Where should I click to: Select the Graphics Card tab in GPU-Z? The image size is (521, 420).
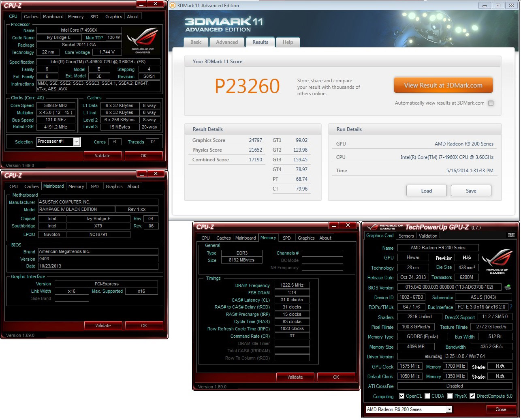coord(380,236)
